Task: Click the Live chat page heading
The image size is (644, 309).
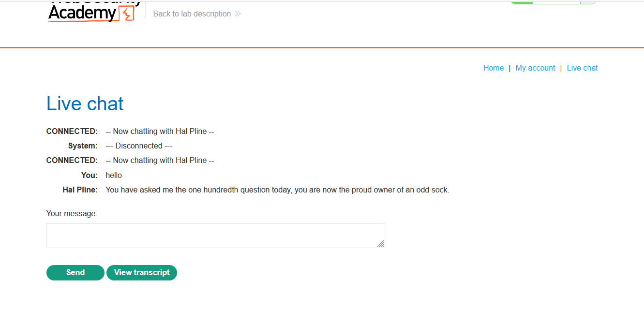Action: 85,104
